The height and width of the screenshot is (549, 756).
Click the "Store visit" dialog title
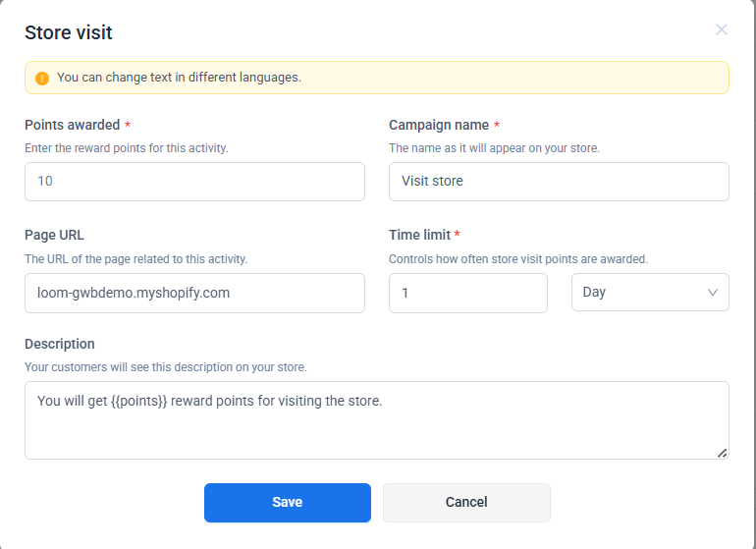[x=69, y=32]
